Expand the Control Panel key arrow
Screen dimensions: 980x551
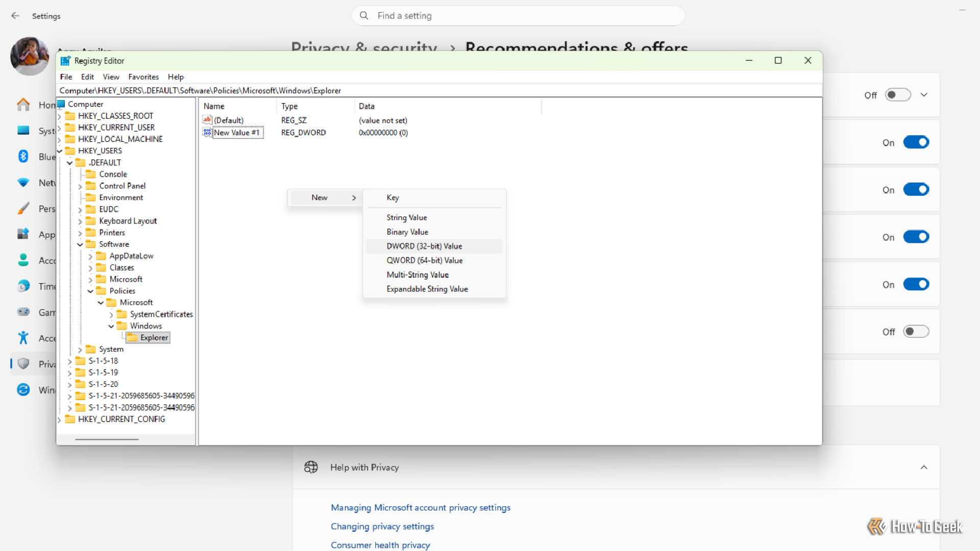(80, 187)
